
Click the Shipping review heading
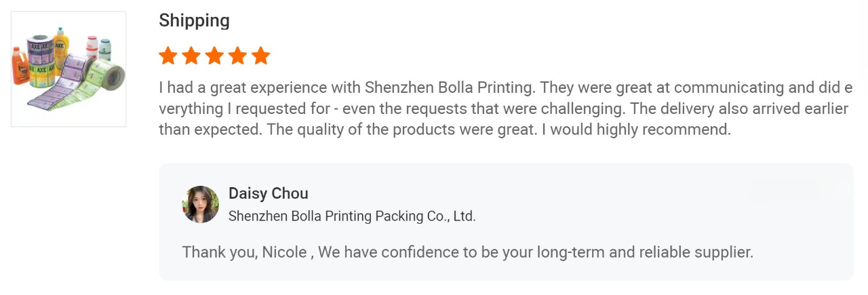(x=194, y=21)
